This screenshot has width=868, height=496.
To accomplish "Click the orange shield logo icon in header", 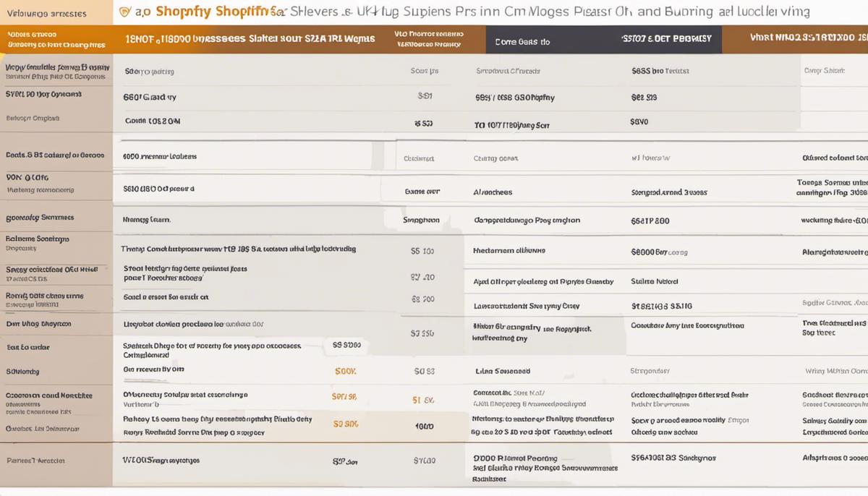I will [124, 12].
